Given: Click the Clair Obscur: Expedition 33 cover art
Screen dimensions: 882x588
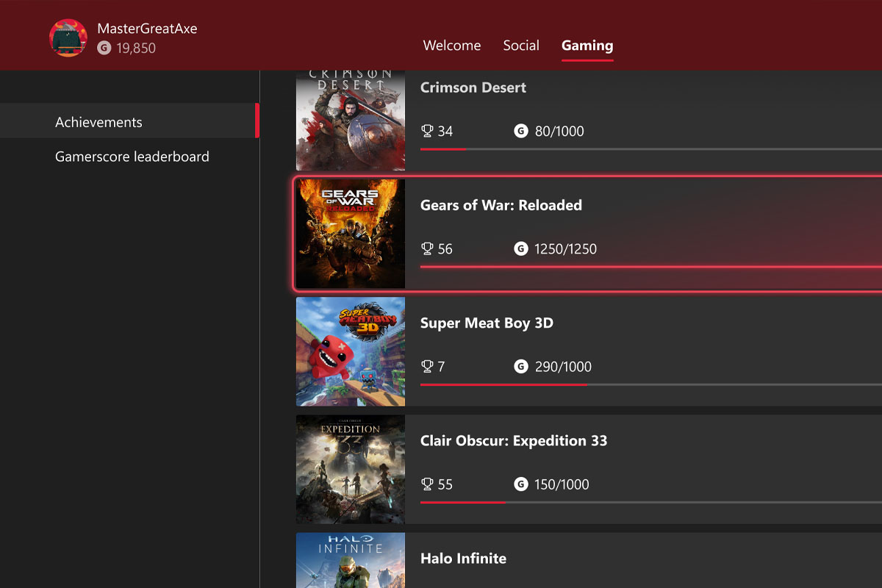Looking at the screenshot, I should tap(351, 469).
